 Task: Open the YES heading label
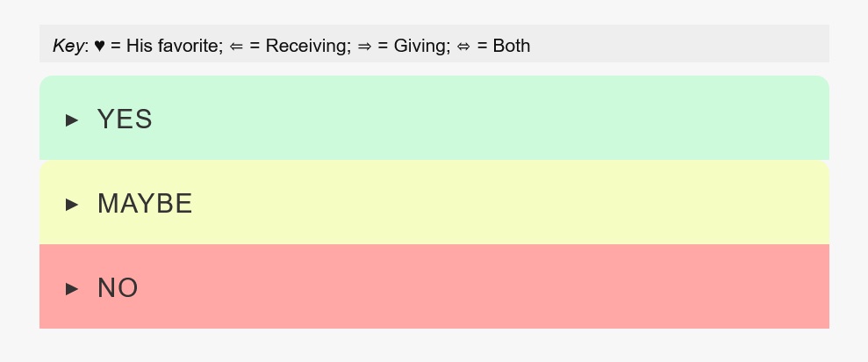[125, 119]
